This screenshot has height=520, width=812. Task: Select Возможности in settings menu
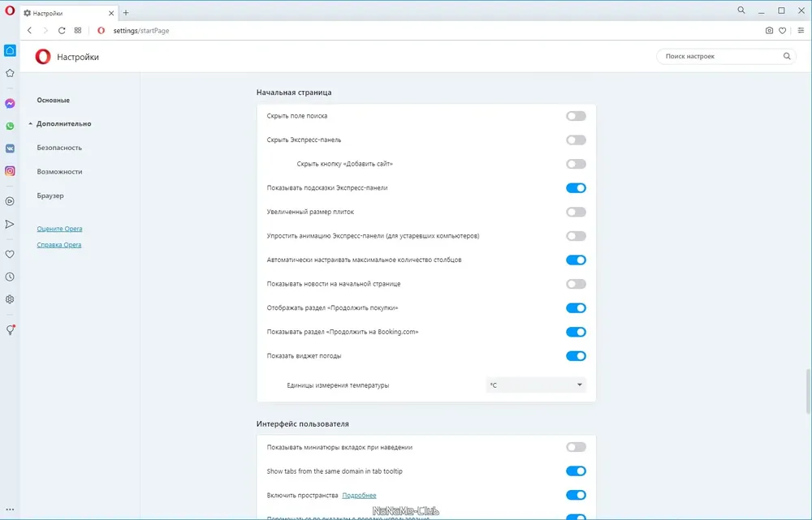click(x=59, y=172)
